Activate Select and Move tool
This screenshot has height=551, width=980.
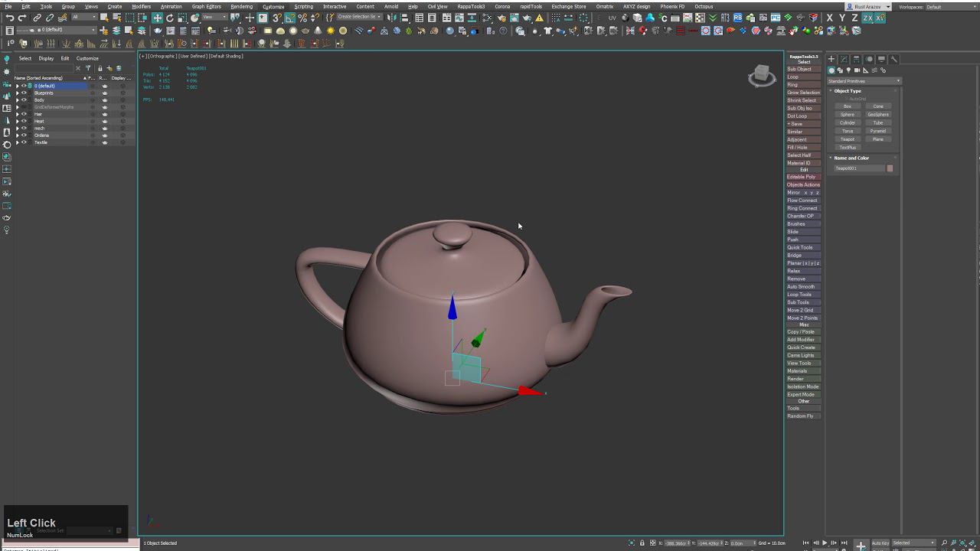[x=157, y=17]
